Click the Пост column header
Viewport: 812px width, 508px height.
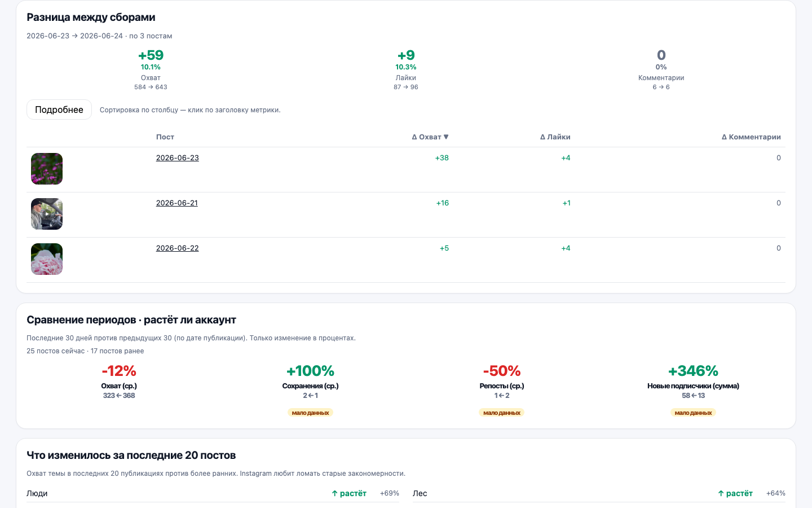(x=165, y=137)
